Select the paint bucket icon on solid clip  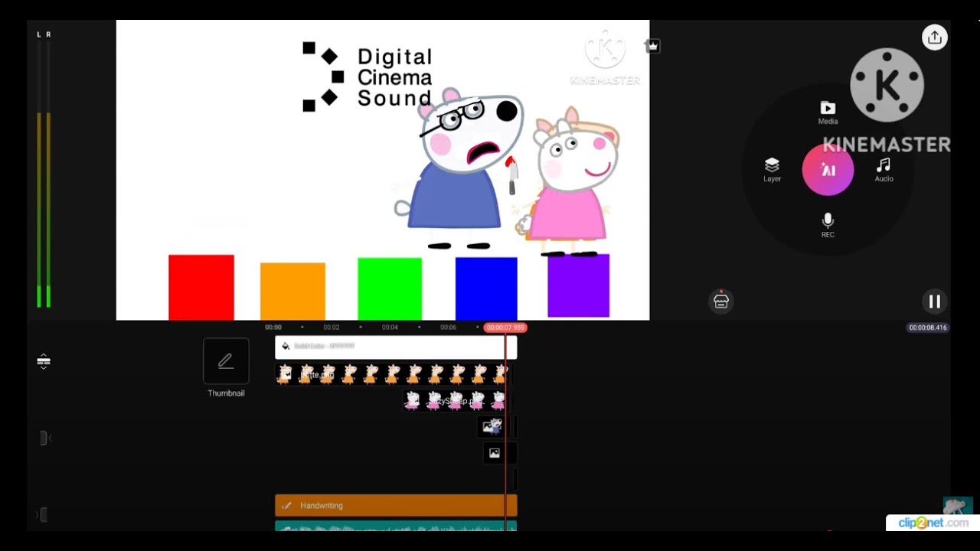[x=286, y=347]
